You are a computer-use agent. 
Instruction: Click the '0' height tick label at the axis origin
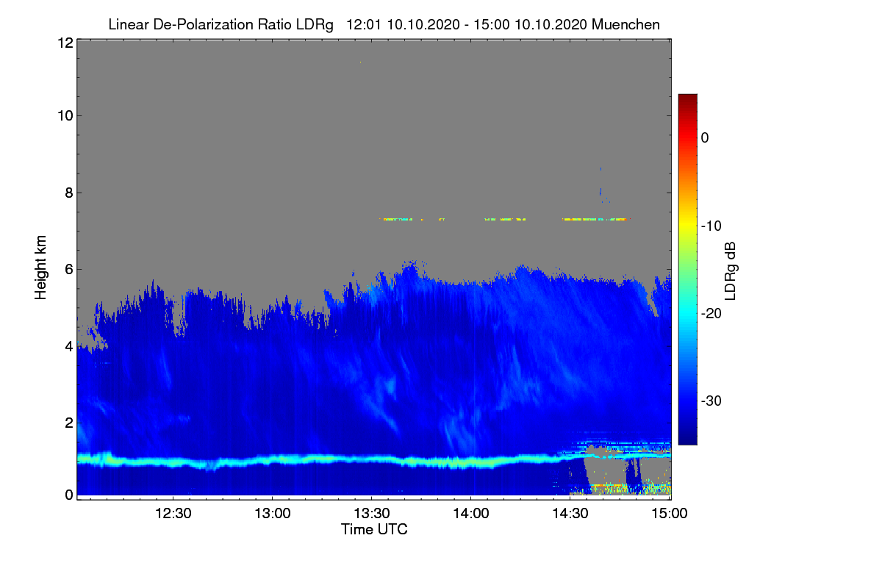point(68,495)
